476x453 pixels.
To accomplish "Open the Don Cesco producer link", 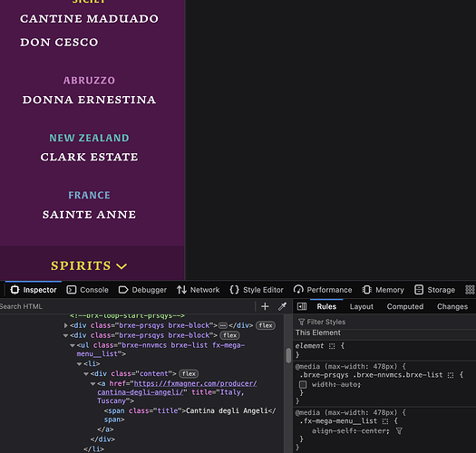I will point(59,43).
